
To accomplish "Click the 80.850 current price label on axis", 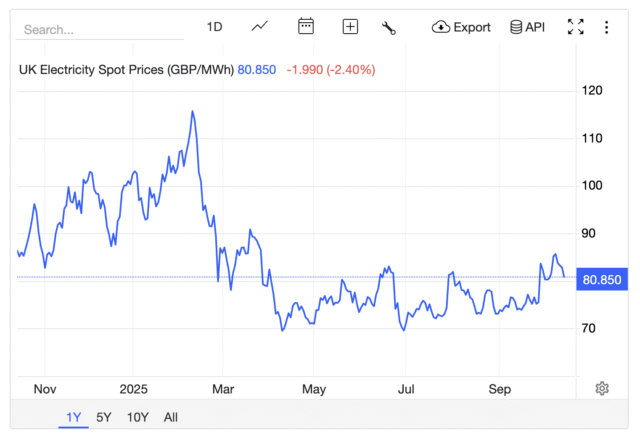I will [602, 280].
